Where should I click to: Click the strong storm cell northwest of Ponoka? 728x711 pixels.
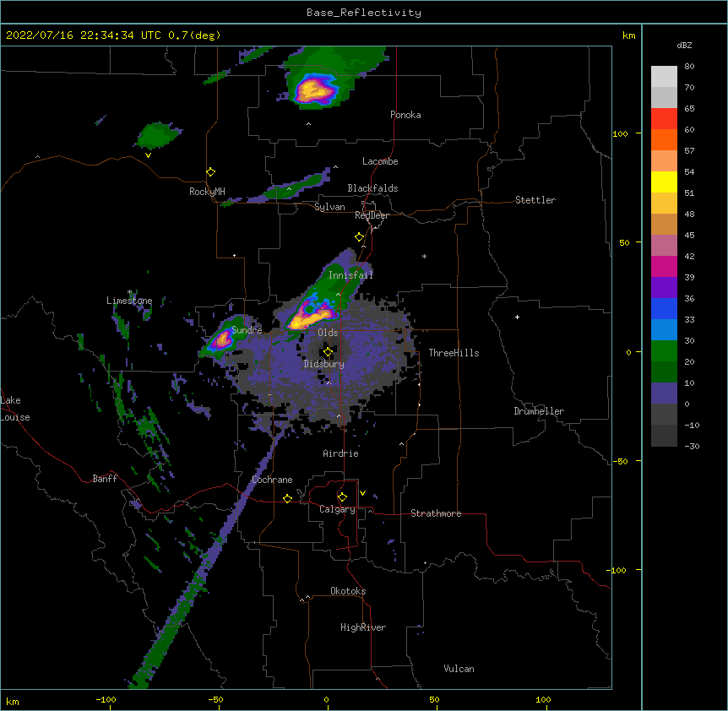(315, 90)
